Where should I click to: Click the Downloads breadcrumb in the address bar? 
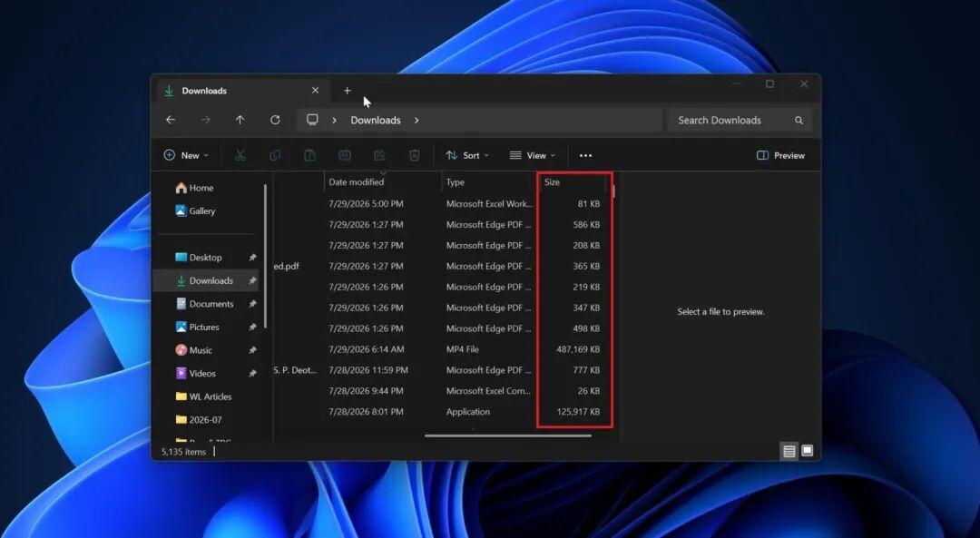[x=376, y=120]
